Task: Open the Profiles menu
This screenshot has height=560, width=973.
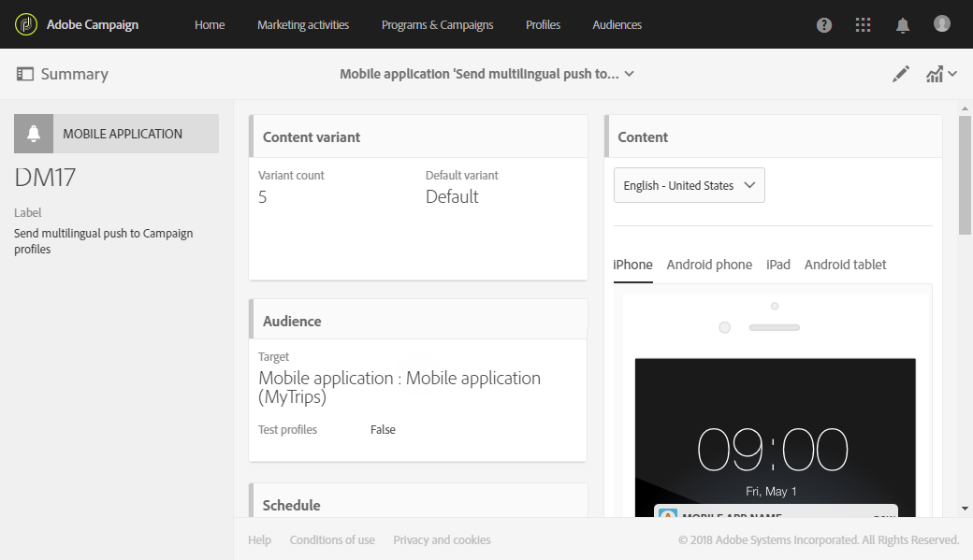Action: coord(543,25)
